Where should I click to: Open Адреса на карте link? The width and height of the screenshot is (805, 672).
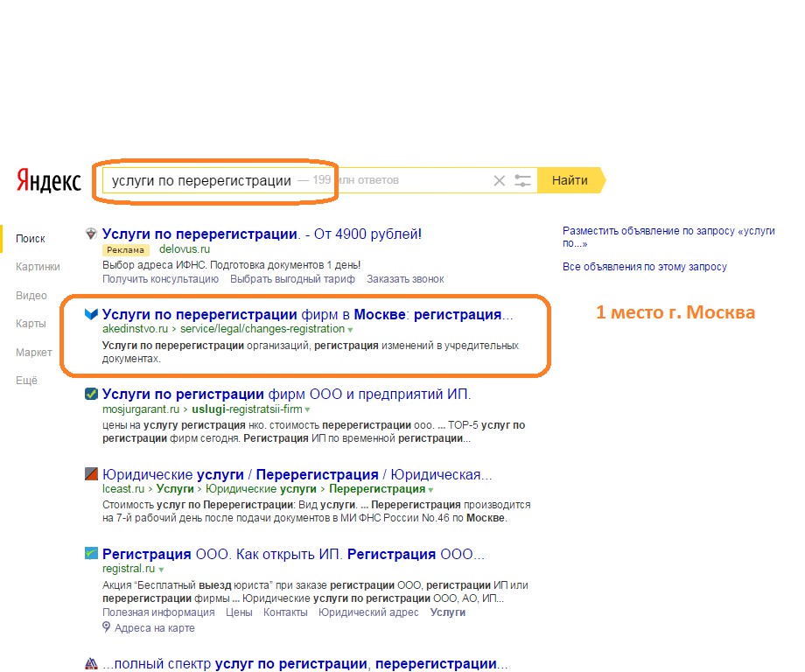(155, 628)
